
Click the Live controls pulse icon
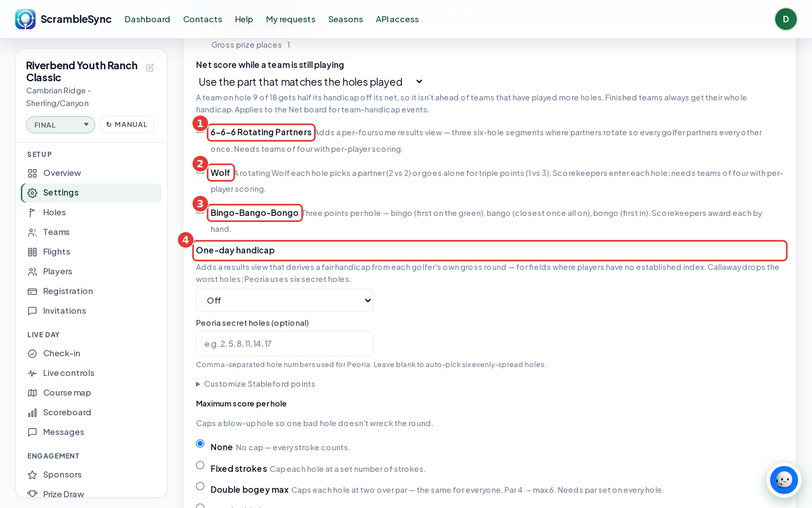coord(32,373)
